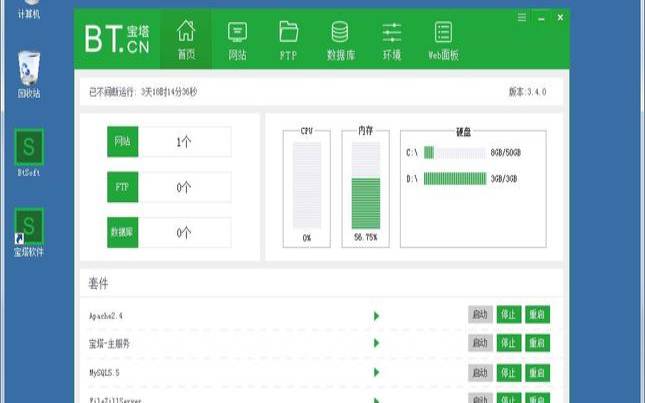Click the 版本:3.4.0 version text

[x=528, y=92]
